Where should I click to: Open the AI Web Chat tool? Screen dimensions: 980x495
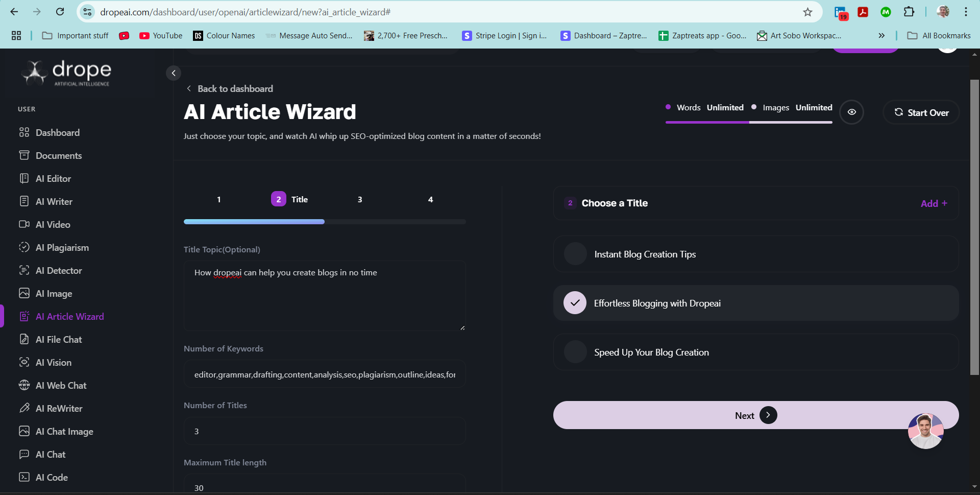tap(61, 385)
